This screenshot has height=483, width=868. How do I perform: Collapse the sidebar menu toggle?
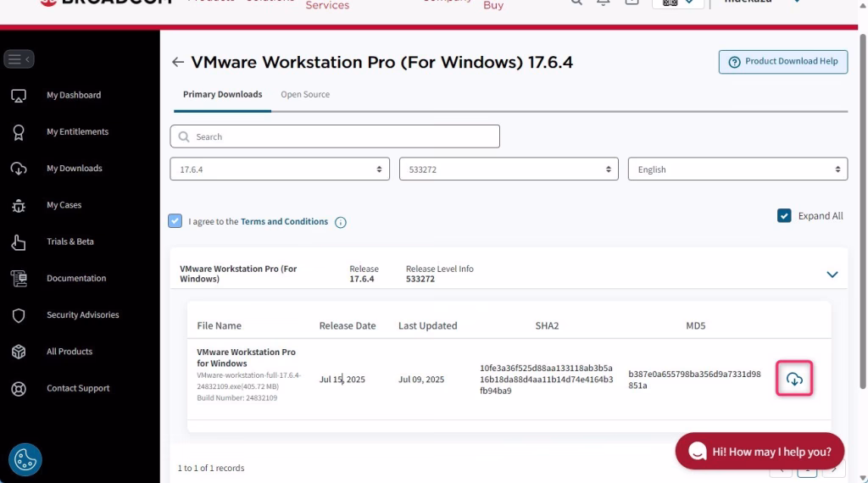[19, 59]
